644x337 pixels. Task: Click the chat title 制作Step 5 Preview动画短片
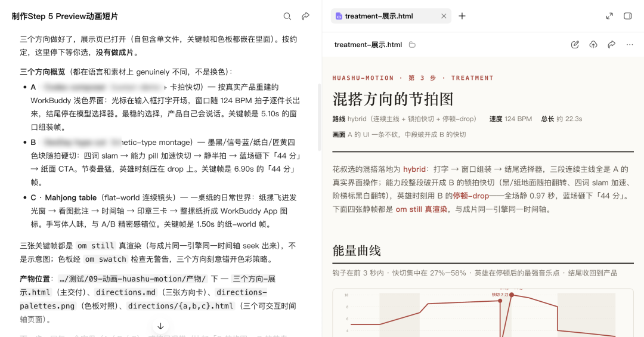click(65, 16)
